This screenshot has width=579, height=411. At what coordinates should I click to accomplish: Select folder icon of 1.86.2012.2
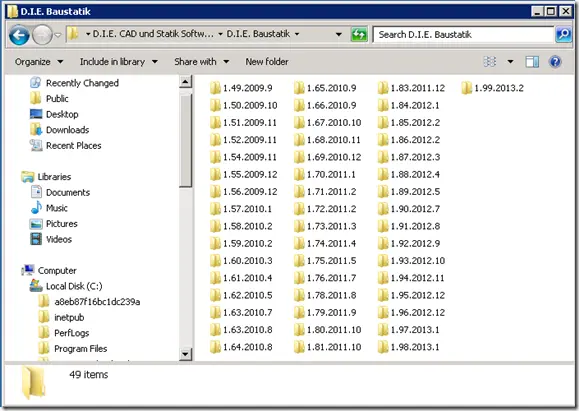click(383, 140)
